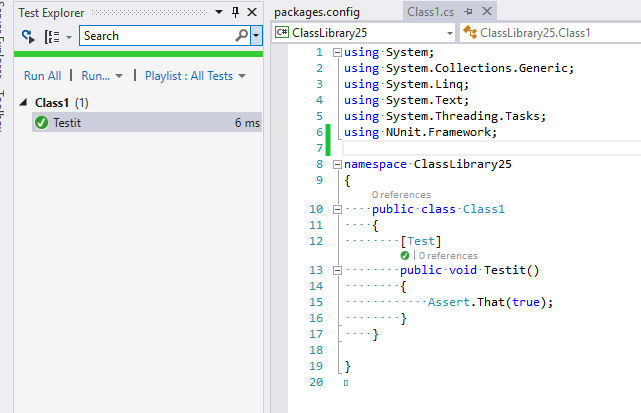
Task: Close the Test Explorer panel
Action: 253,12
